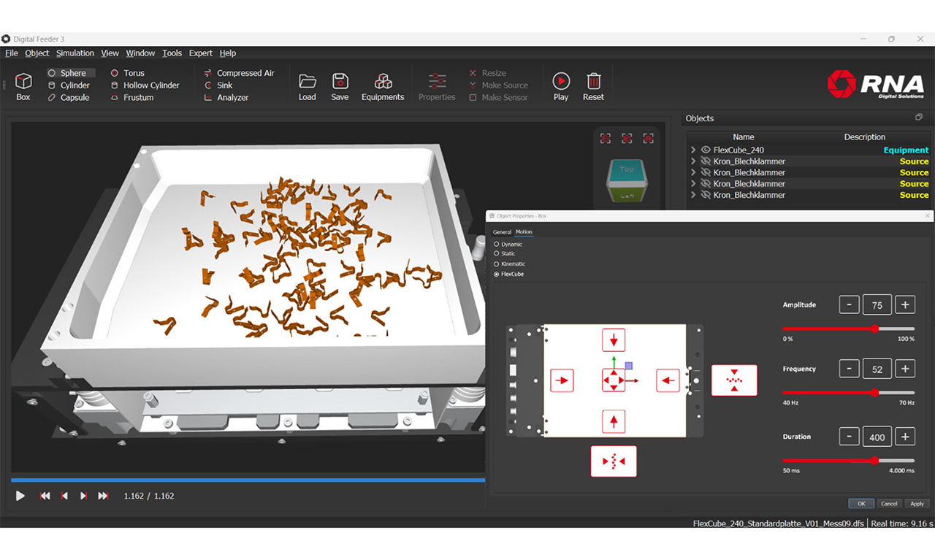The width and height of the screenshot is (935, 560).
Task: Select the FlexCube motion radio button
Action: point(497,274)
